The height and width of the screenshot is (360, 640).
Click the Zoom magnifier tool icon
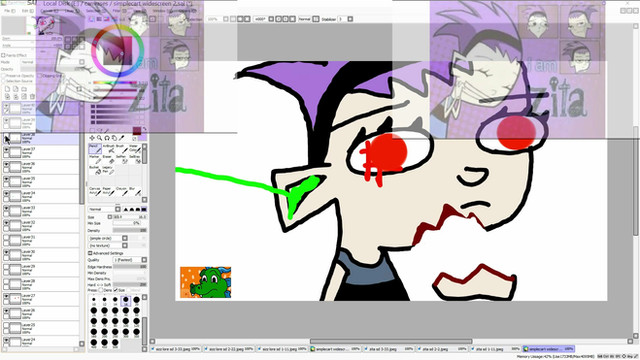coord(99,138)
